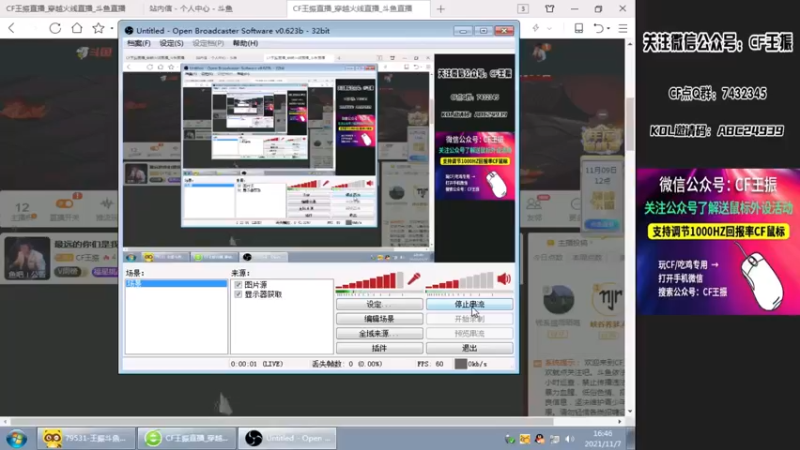Viewport: 800px width, 450px height.
Task: Switch to the 站内信 个人中心 browser tab
Action: (x=191, y=9)
